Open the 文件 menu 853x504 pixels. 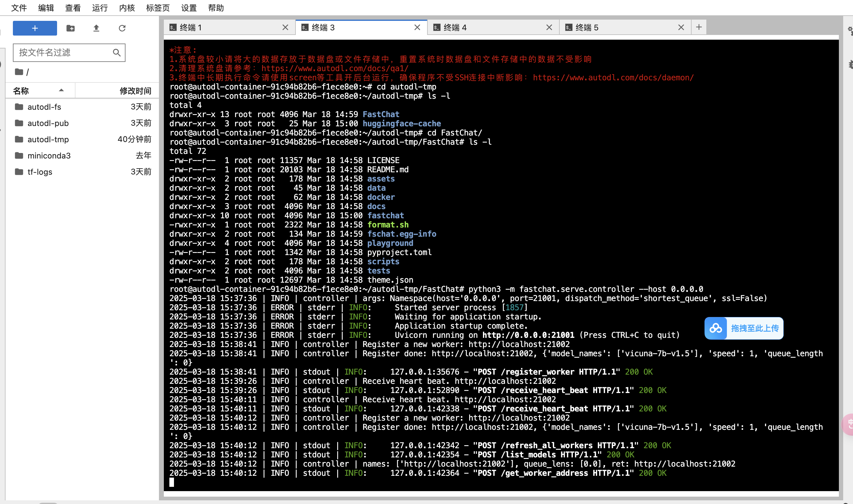tap(19, 8)
